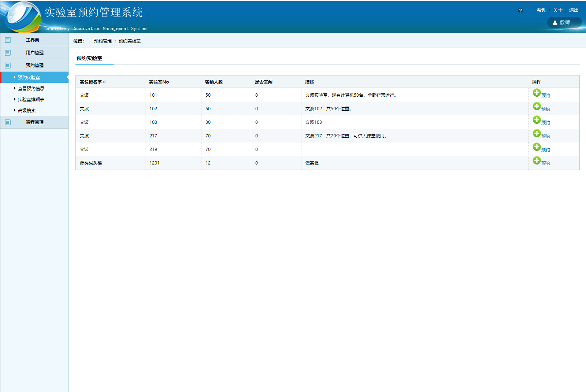Image resolution: width=586 pixels, height=392 pixels.
Task: Sort table by 实验楼名字 column arrow
Action: tap(104, 82)
